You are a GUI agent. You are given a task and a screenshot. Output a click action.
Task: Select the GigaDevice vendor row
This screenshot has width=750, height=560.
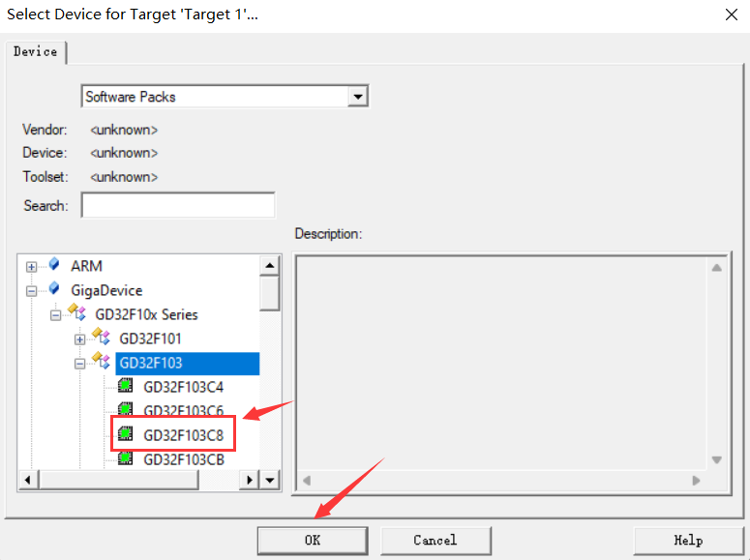click(x=106, y=290)
